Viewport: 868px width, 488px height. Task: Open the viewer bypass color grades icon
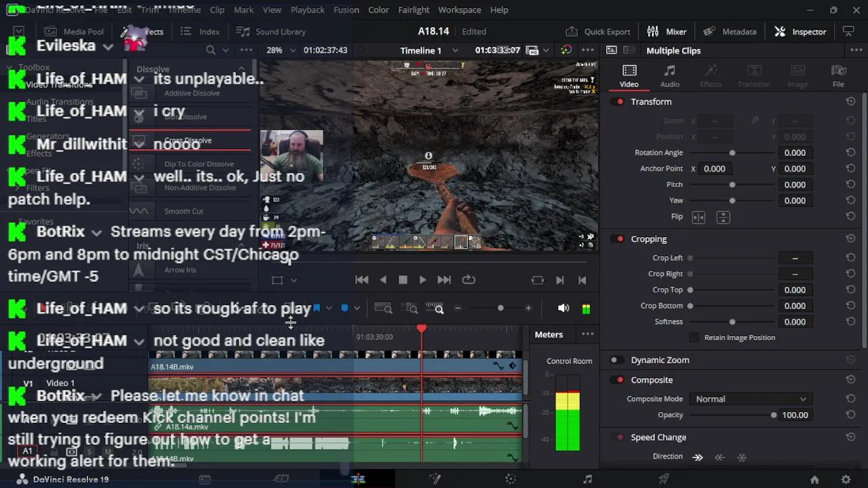click(566, 50)
